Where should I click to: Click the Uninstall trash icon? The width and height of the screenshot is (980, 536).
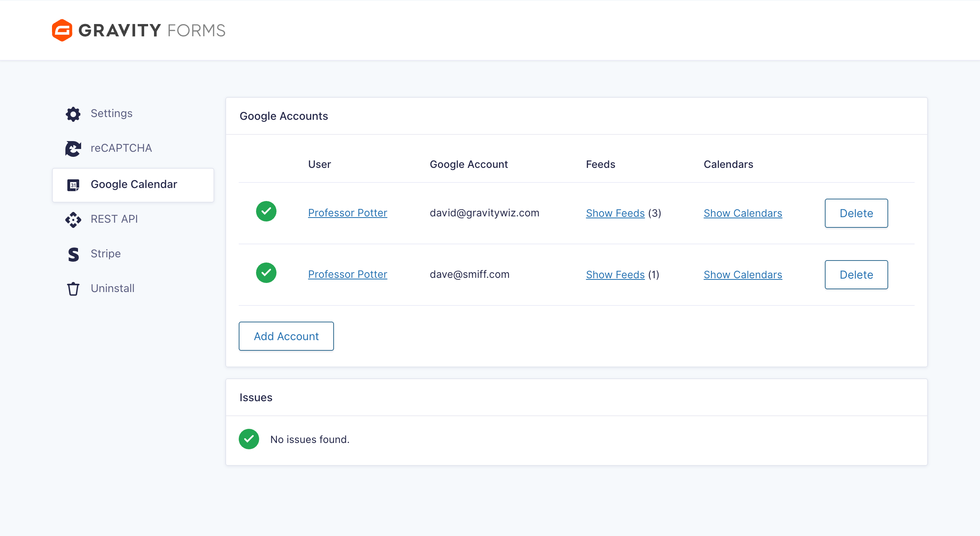point(73,289)
